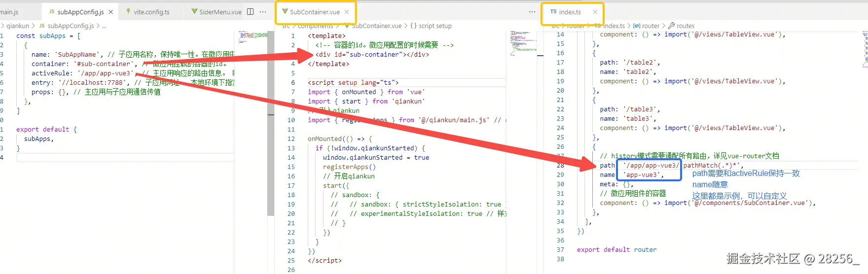Click the <script setup lang="ts"> line
The image size is (868, 274).
353,83
